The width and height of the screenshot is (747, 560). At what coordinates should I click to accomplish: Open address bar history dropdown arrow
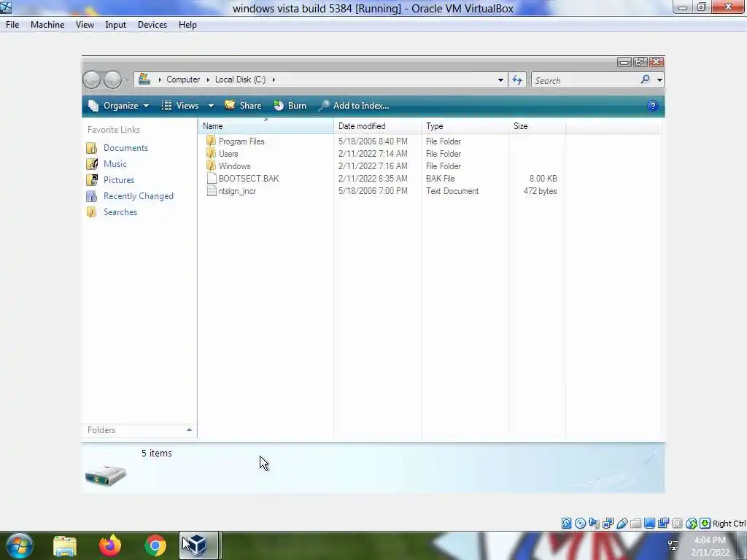point(500,80)
